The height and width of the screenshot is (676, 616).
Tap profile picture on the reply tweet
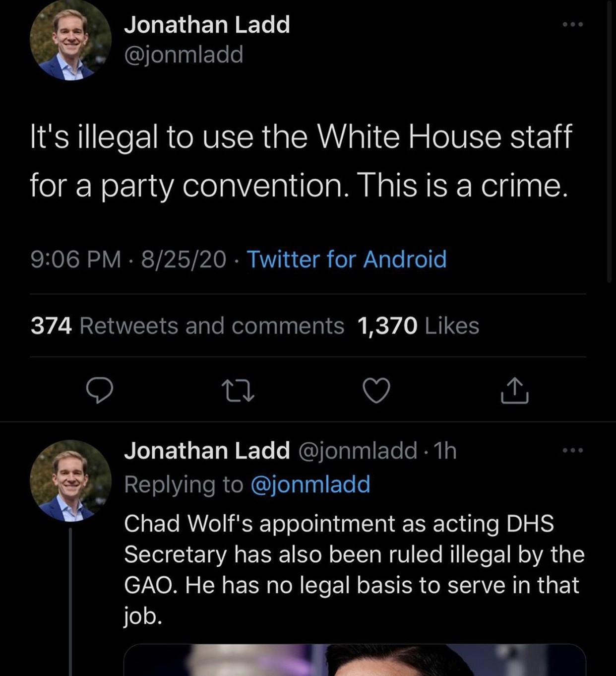(x=70, y=480)
